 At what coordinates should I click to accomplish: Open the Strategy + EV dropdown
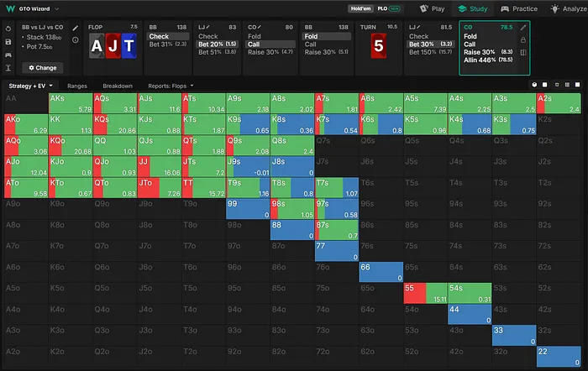point(30,86)
